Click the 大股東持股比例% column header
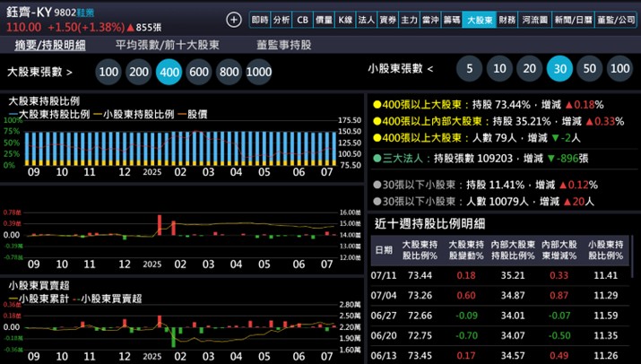Viewport: 641px width, 364px height. [x=420, y=250]
